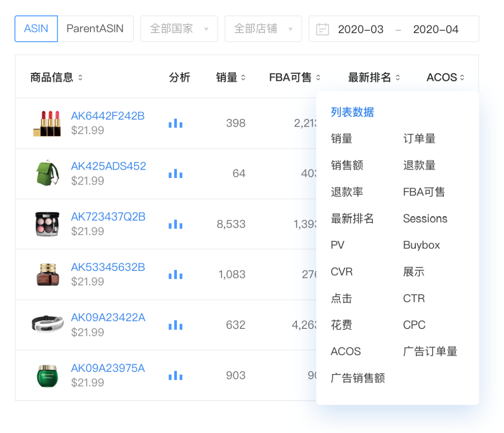The height and width of the screenshot is (433, 504).
Task: Toggle the Sessions column in 列表数据 panel
Action: click(x=425, y=218)
